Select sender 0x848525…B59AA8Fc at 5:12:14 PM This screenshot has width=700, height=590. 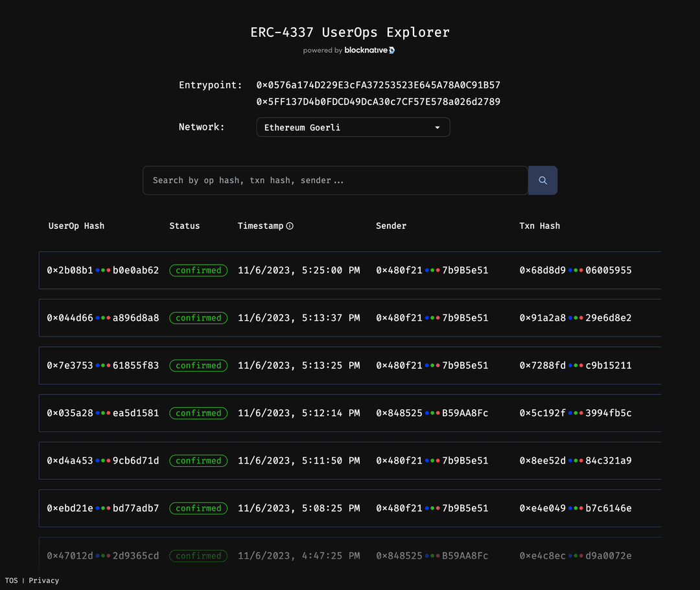[x=432, y=413]
